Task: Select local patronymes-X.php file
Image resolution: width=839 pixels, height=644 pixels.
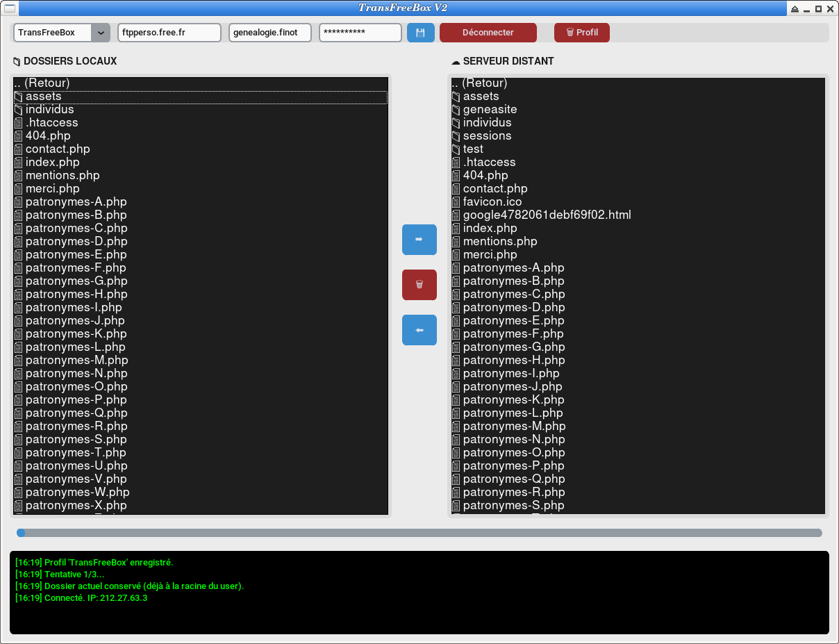Action: (201, 506)
